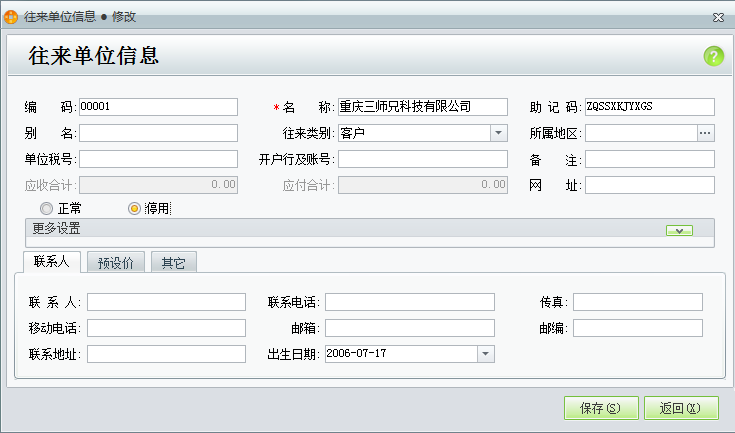735x433 pixels.
Task: Close the dialog with the X button
Action: coord(717,17)
